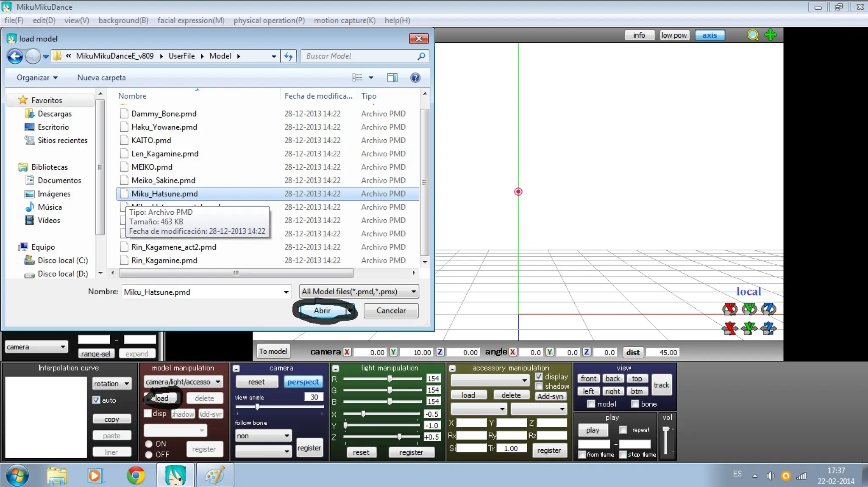Click the volume speaker tray icon
Image resolution: width=868 pixels, height=487 pixels.
point(770,476)
